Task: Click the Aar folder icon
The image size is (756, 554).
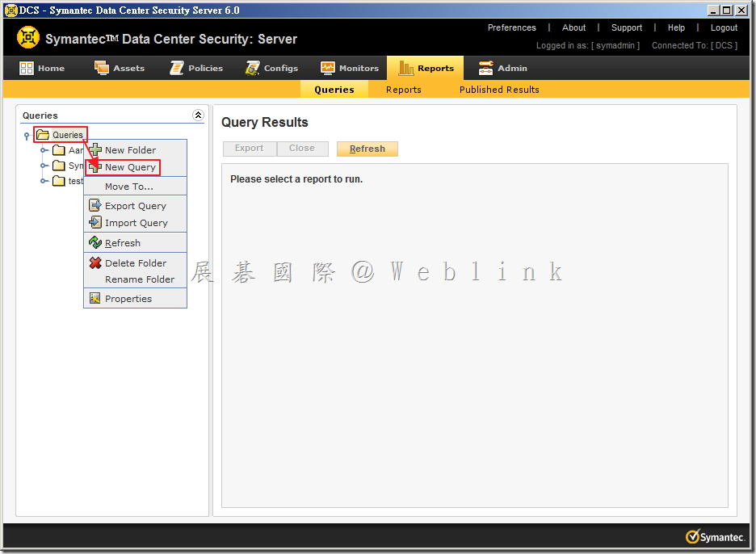Action: click(x=59, y=150)
